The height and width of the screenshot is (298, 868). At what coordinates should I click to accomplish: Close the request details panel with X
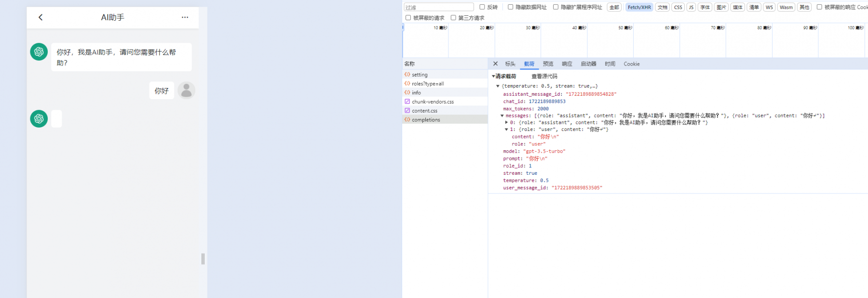(x=495, y=64)
